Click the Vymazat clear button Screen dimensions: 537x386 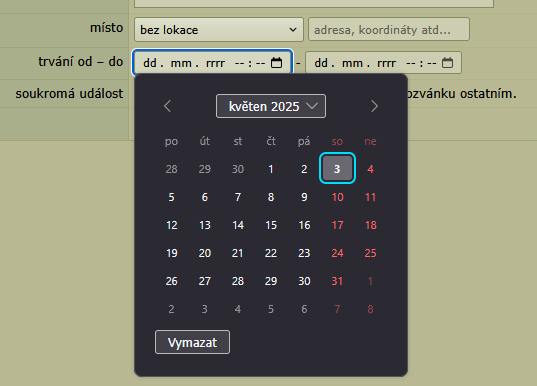pyautogui.click(x=192, y=342)
